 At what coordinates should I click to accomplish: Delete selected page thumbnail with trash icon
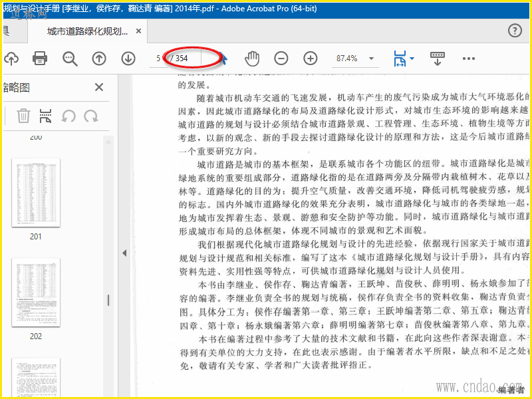(23, 116)
